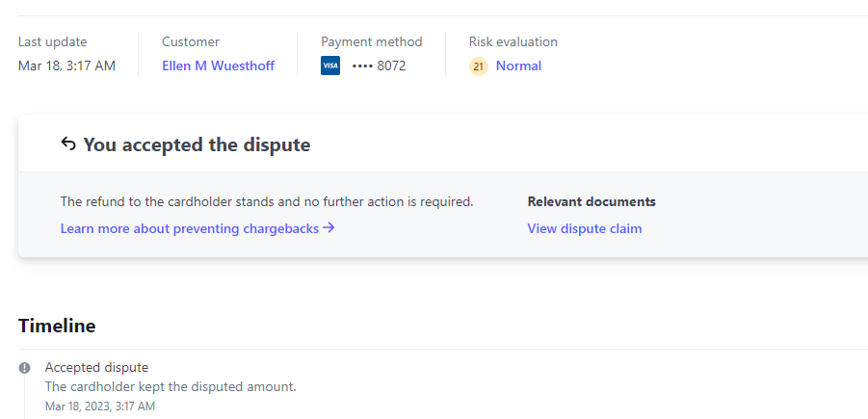
Task: Click the Mar 18, 2023 timeline timestamp
Action: tap(100, 406)
